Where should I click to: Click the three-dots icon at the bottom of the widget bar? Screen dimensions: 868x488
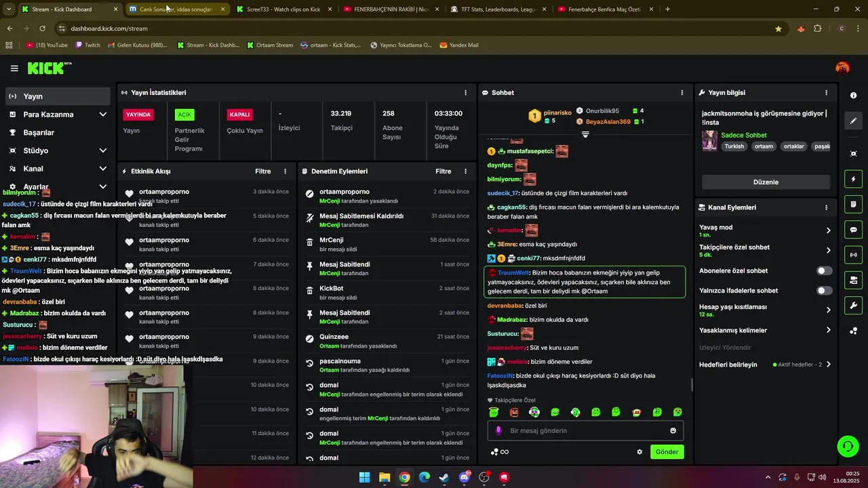(854, 331)
